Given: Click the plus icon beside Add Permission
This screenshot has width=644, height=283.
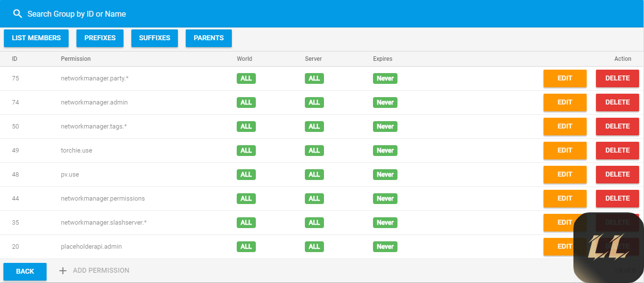Looking at the screenshot, I should click(63, 271).
